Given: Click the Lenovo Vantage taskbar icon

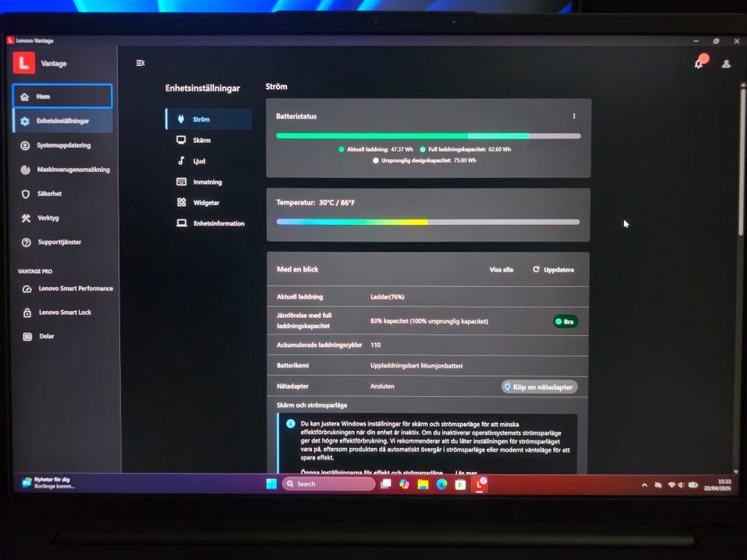Looking at the screenshot, I should point(479,485).
